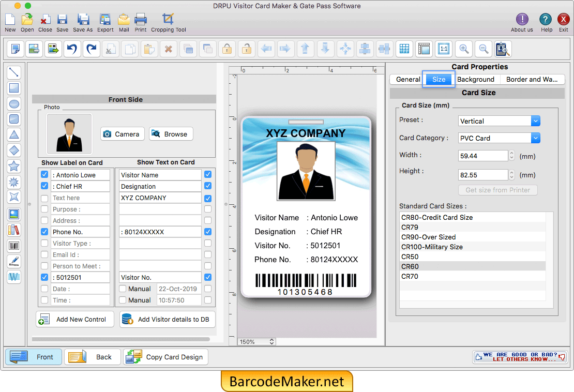574x392 pixels.
Task: Uncheck the Chief HR label checkbox
Action: [x=44, y=186]
